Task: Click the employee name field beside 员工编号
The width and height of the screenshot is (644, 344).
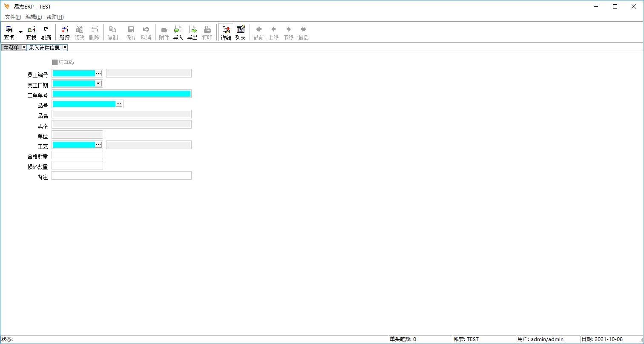Action: [x=149, y=73]
